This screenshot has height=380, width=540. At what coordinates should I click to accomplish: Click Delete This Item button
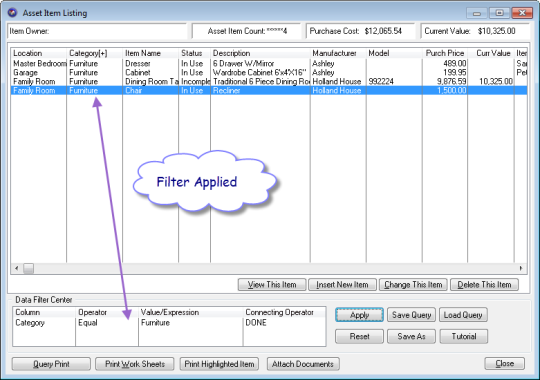click(x=484, y=285)
